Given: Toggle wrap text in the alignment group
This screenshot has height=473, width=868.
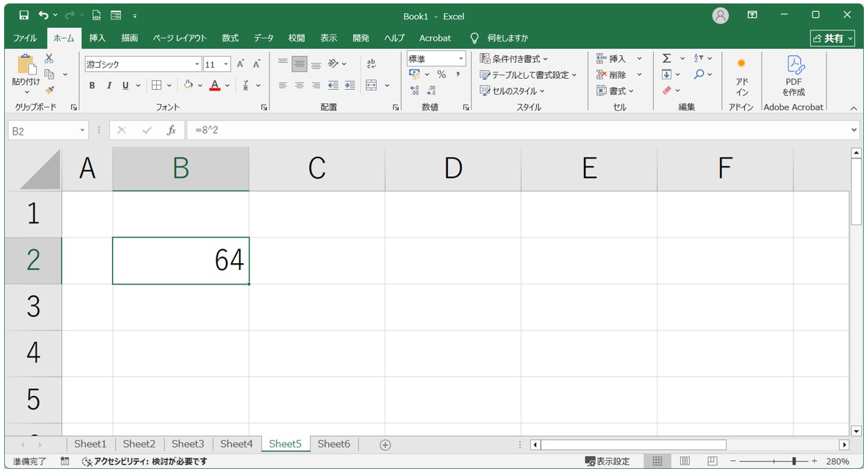Looking at the screenshot, I should click(371, 64).
